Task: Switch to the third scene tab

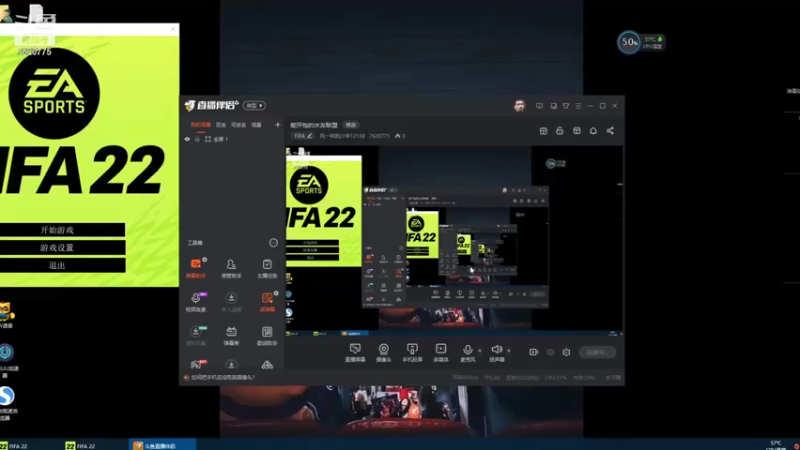Action: click(x=238, y=125)
